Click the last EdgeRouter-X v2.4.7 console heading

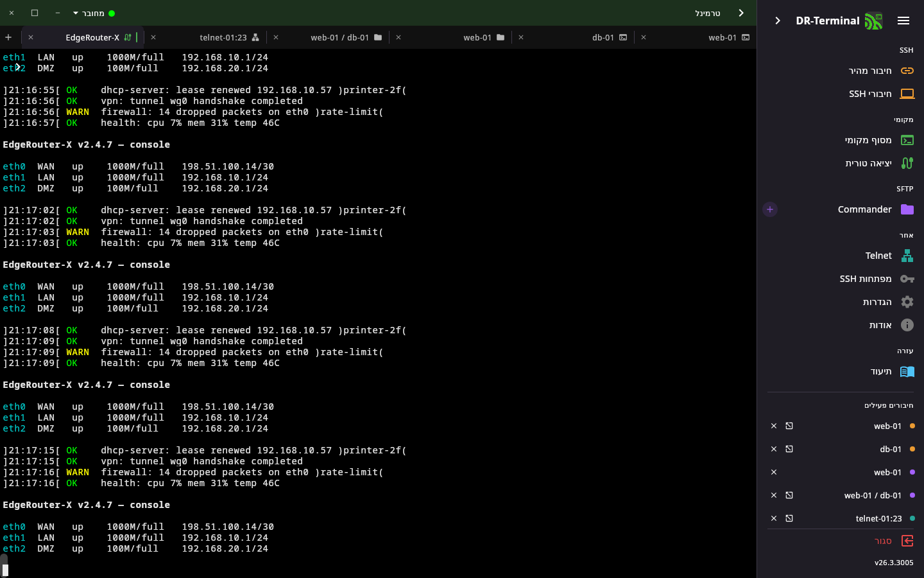point(87,505)
